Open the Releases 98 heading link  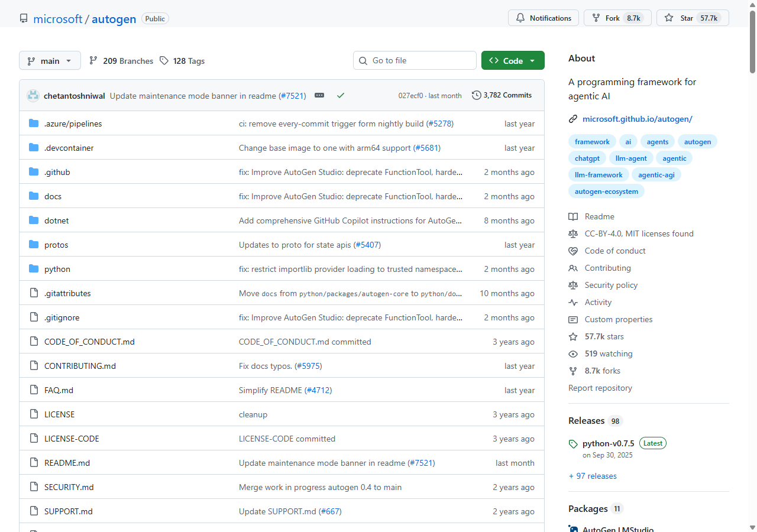(596, 421)
